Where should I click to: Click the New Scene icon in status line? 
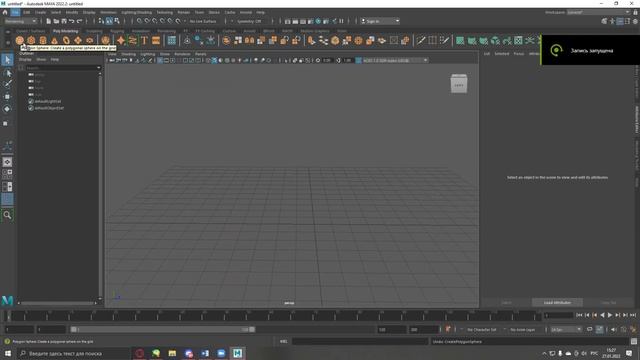point(49,21)
